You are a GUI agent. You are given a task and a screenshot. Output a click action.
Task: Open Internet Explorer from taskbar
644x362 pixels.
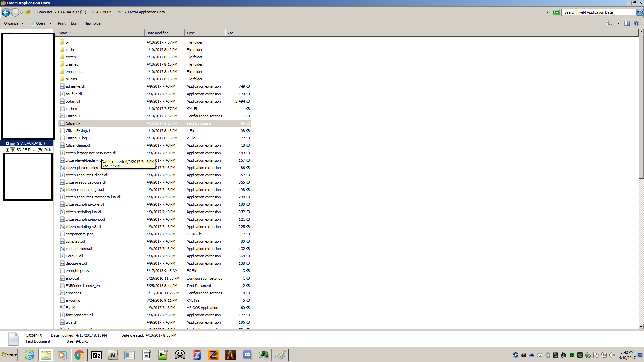(30, 355)
